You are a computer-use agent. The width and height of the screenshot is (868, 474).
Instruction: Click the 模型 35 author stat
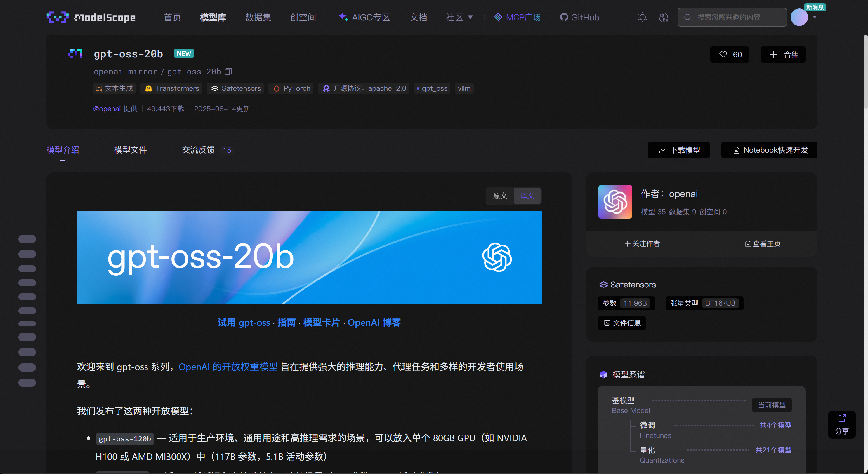(x=653, y=212)
